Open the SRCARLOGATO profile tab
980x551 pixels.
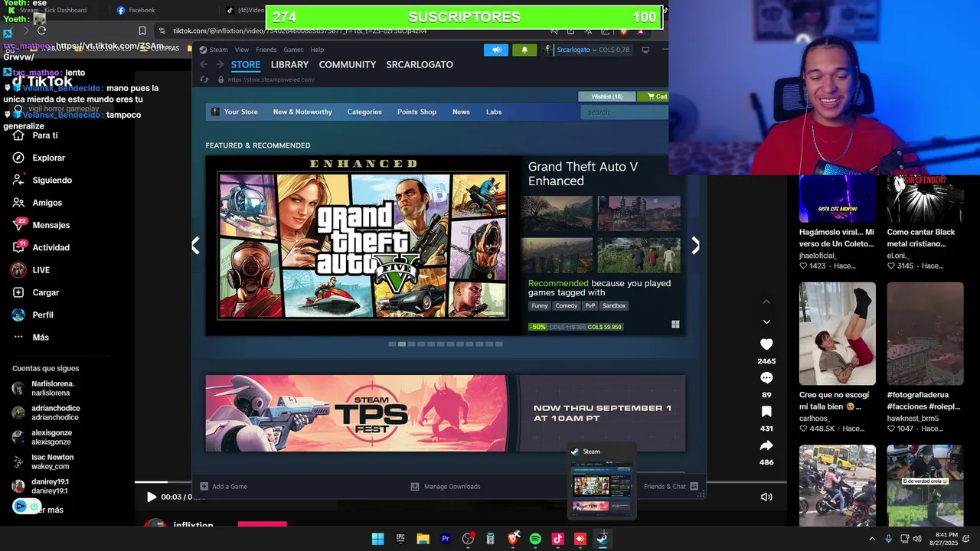[x=420, y=65]
